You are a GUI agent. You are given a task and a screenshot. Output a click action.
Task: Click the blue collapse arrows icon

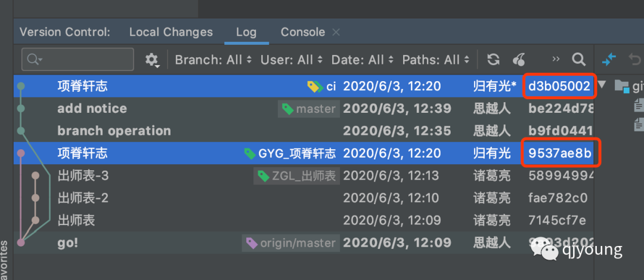click(609, 60)
